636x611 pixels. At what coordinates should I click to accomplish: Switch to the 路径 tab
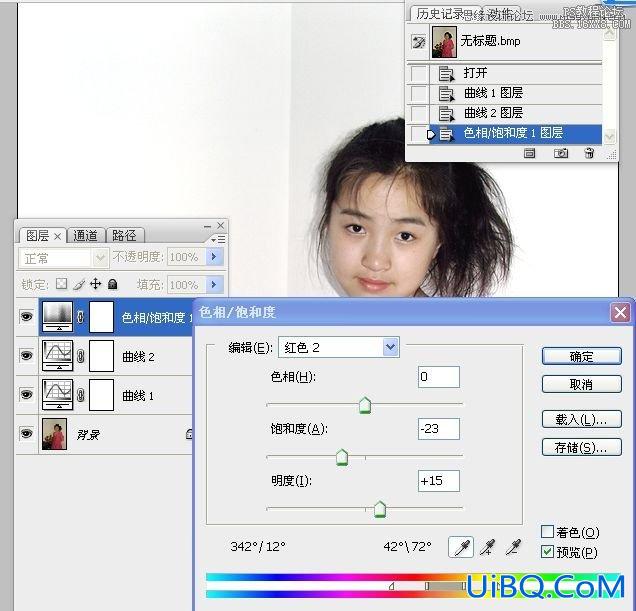click(x=124, y=236)
